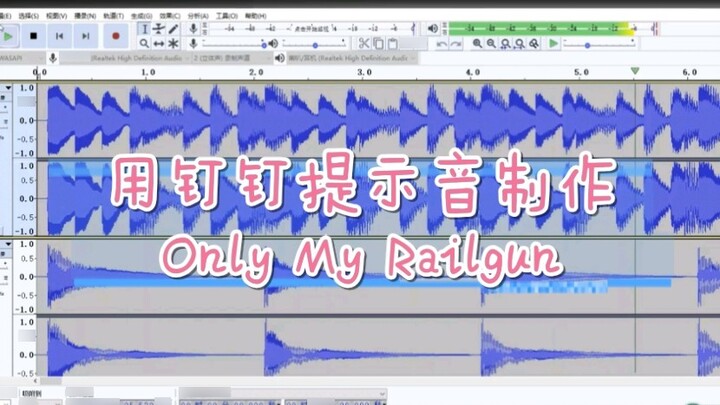The image size is (720, 405).
Task: Start recording with the red Record button
Action: pos(115,36)
